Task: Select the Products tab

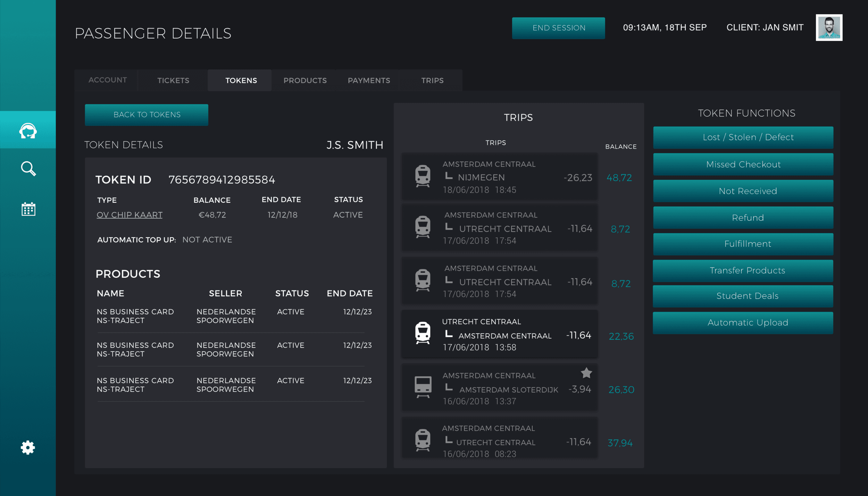Action: point(305,81)
